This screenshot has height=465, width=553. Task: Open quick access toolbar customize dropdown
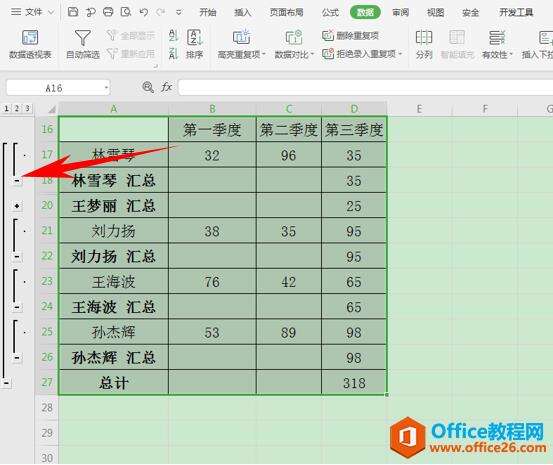179,12
